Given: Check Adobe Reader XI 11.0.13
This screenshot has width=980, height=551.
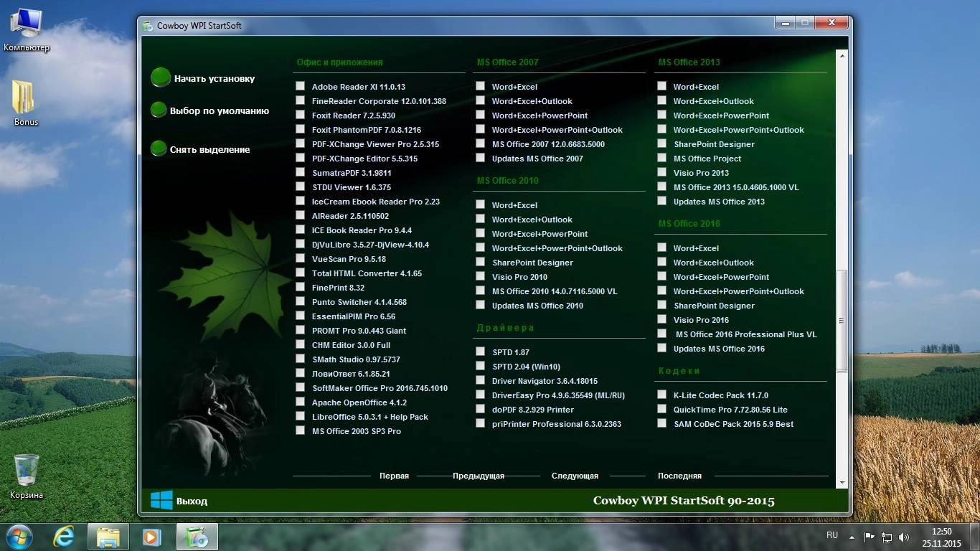Looking at the screenshot, I should [300, 86].
